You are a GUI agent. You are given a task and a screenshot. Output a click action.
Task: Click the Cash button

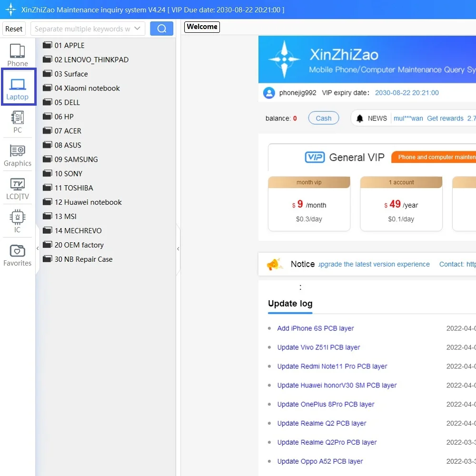click(323, 118)
